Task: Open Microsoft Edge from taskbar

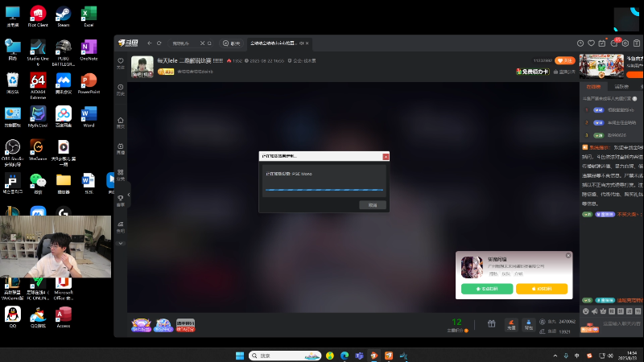Action: [345, 356]
